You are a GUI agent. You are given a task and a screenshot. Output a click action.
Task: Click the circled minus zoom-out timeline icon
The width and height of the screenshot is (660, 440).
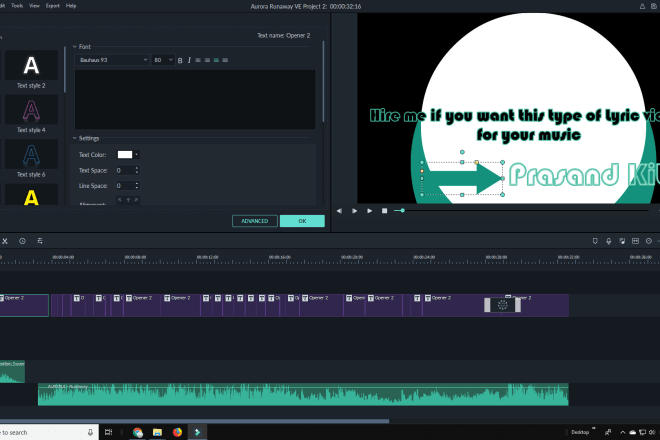tap(649, 241)
